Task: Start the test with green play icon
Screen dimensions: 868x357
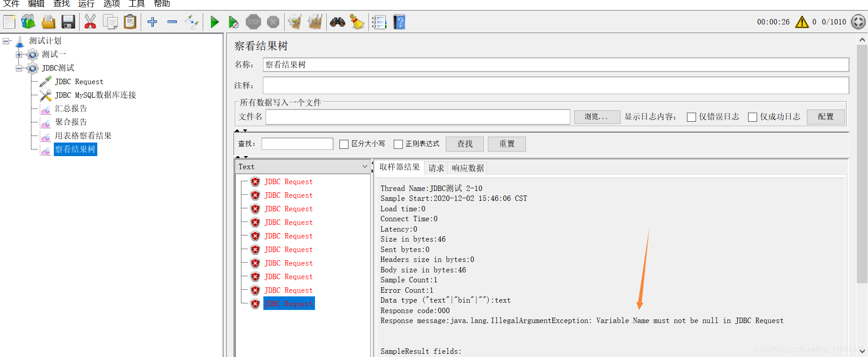Action: (215, 22)
